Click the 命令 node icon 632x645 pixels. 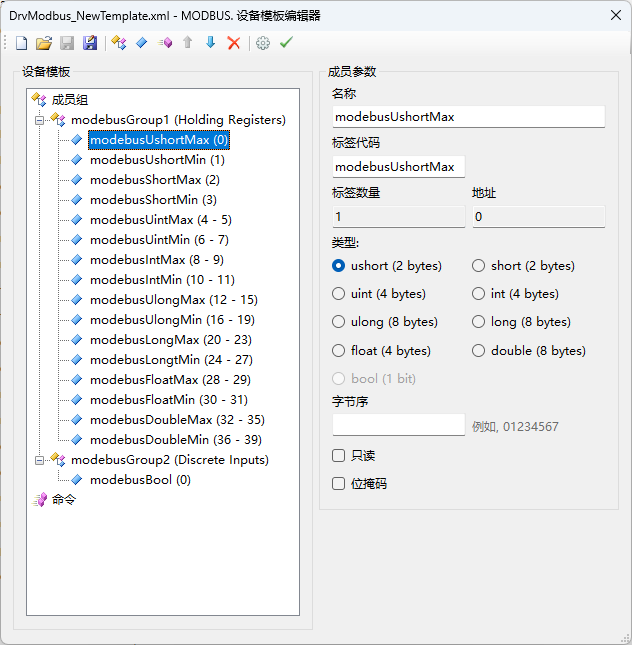pyautogui.click(x=40, y=500)
